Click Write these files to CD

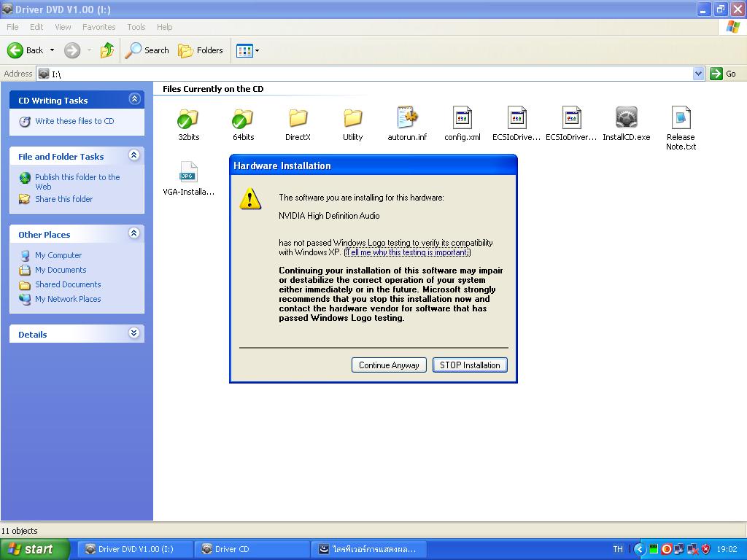(x=74, y=121)
